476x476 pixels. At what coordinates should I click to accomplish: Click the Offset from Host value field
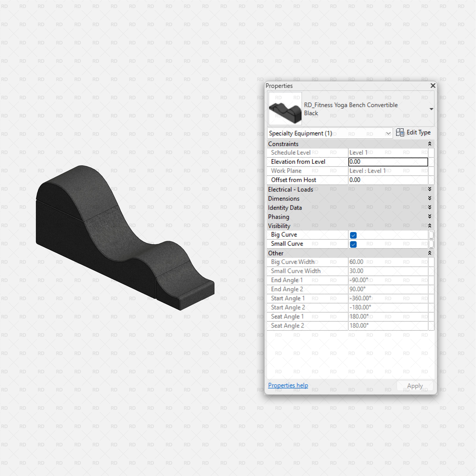click(388, 180)
